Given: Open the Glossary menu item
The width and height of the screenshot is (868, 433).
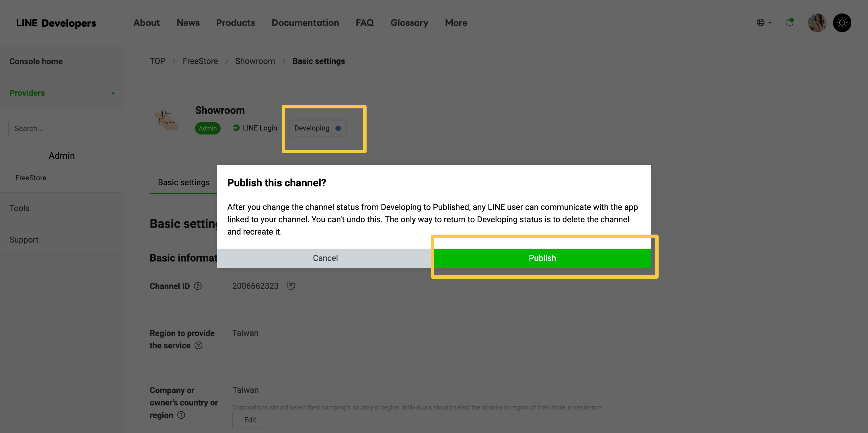Looking at the screenshot, I should click(x=409, y=23).
